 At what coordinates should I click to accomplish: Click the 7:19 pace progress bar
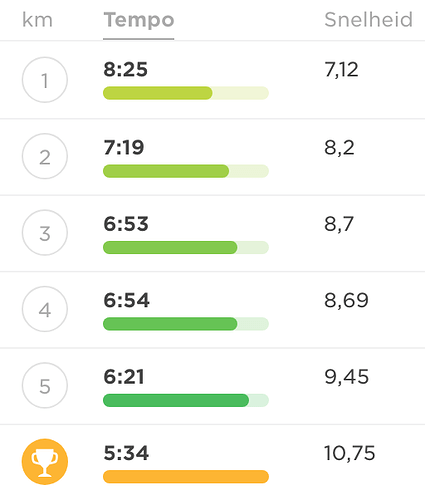[186, 171]
